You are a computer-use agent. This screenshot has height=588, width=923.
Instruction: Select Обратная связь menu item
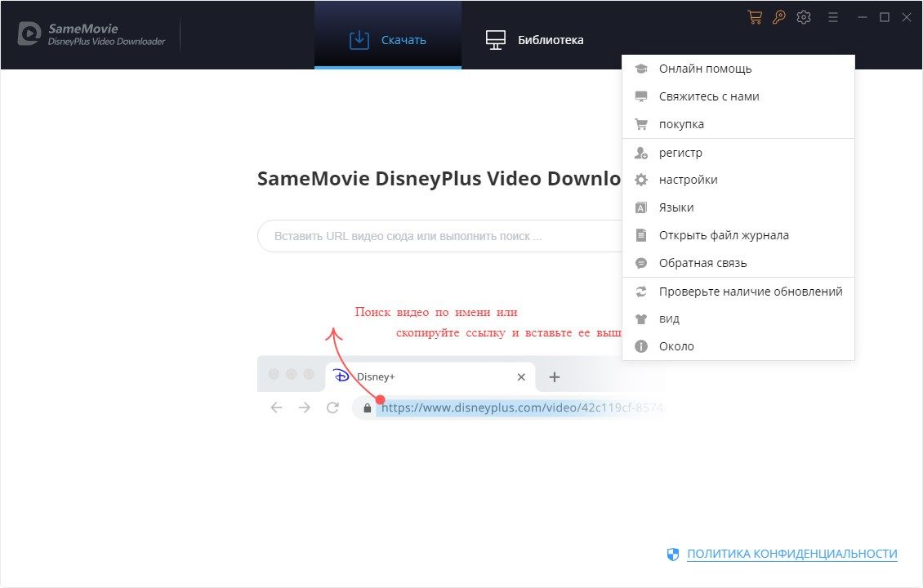point(738,263)
